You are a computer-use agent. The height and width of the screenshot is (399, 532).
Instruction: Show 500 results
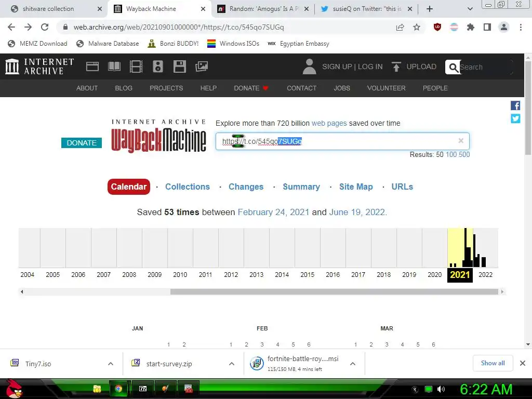click(464, 155)
